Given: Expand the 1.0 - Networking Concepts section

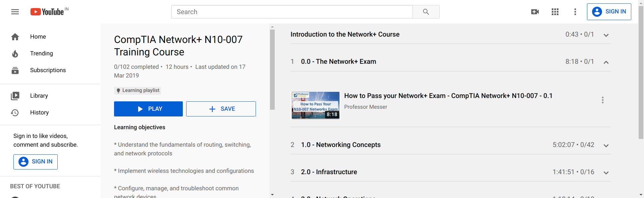Looking at the screenshot, I should pos(606,145).
